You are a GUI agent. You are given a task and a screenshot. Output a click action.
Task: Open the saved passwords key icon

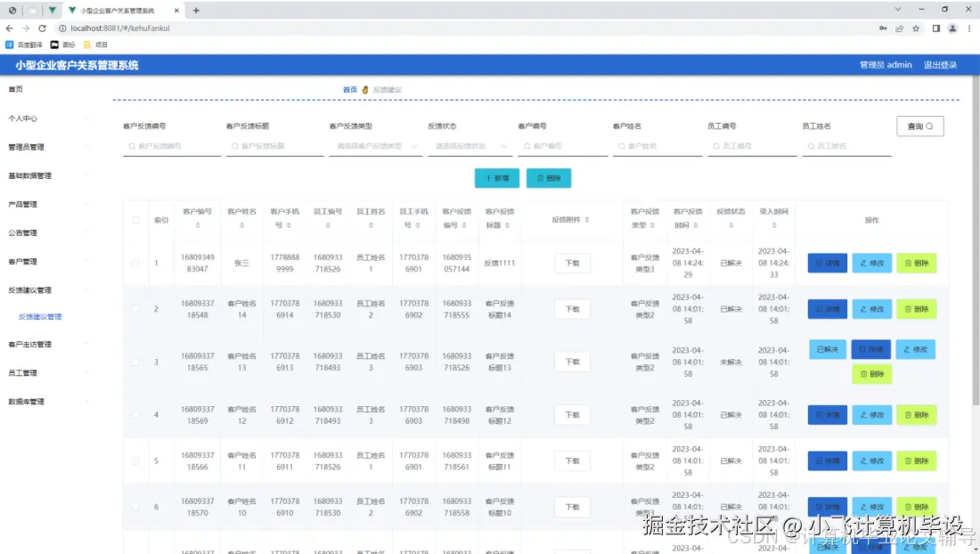[x=883, y=29]
